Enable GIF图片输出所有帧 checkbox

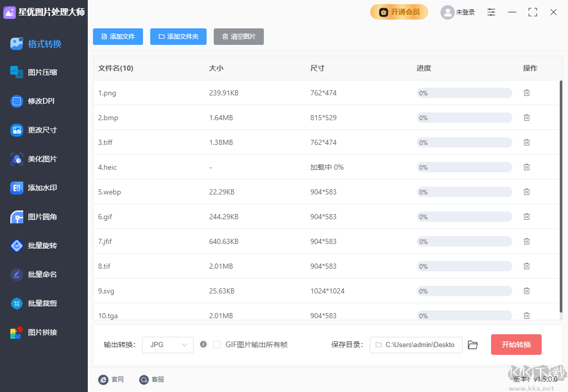pyautogui.click(x=217, y=345)
